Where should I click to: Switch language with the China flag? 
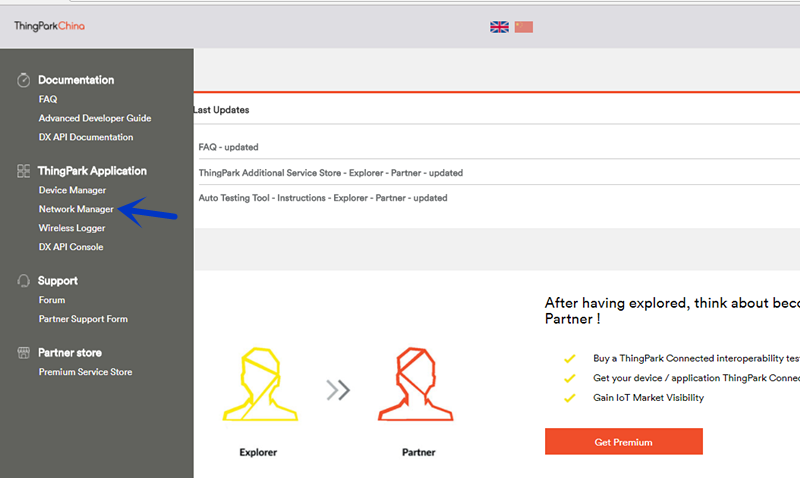[x=523, y=27]
